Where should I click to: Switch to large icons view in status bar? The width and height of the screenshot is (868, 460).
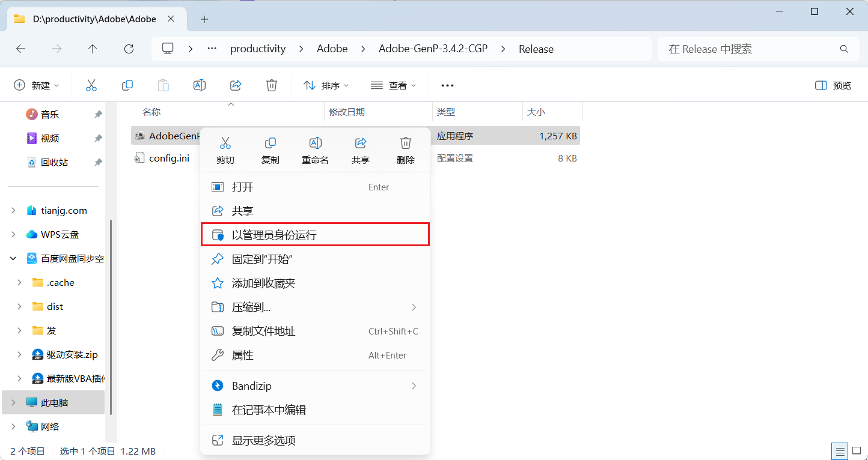[857, 451]
